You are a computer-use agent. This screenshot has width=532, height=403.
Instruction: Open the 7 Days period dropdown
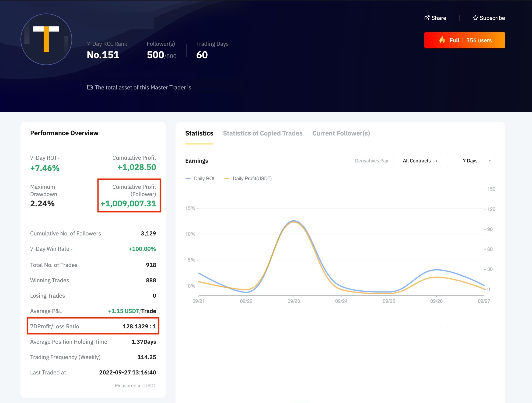click(x=471, y=161)
